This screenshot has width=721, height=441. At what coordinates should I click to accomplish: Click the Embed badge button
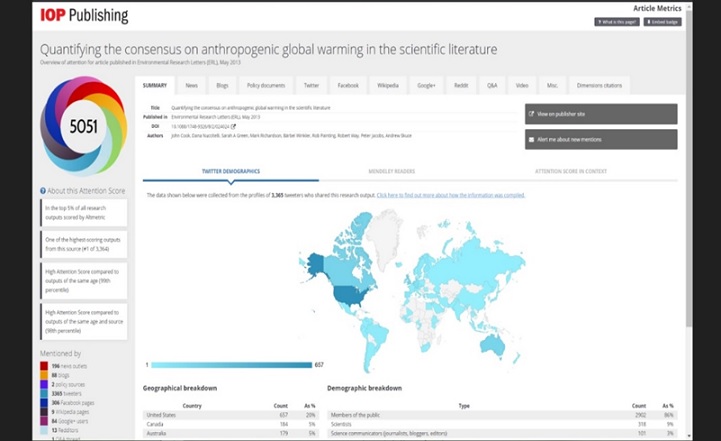click(x=662, y=21)
